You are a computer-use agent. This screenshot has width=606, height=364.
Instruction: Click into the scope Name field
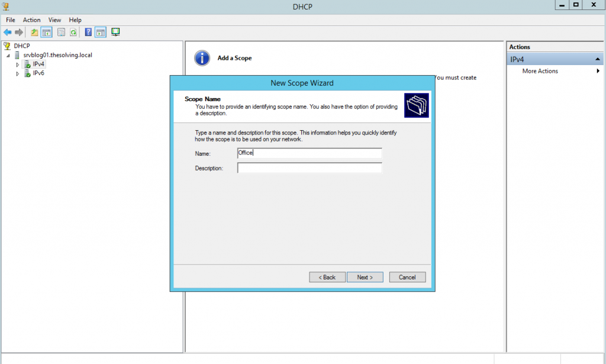coord(310,153)
